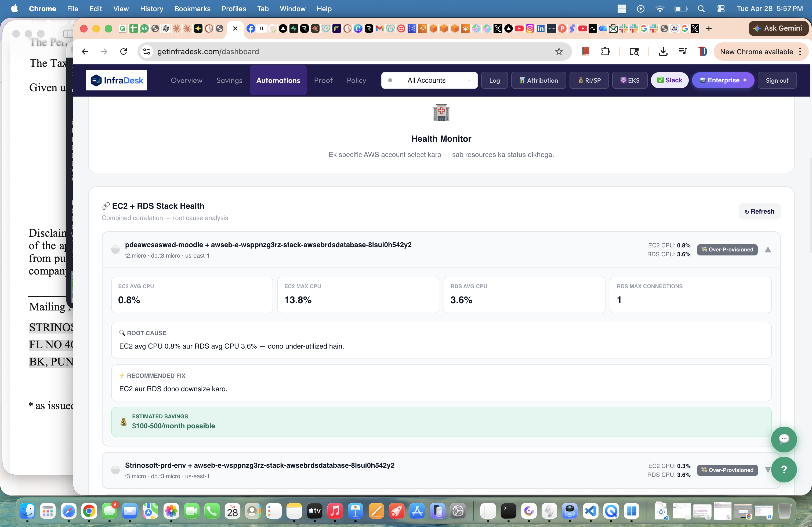Open the Calendar app in the Dock
The width and height of the screenshot is (812, 527).
(x=232, y=511)
